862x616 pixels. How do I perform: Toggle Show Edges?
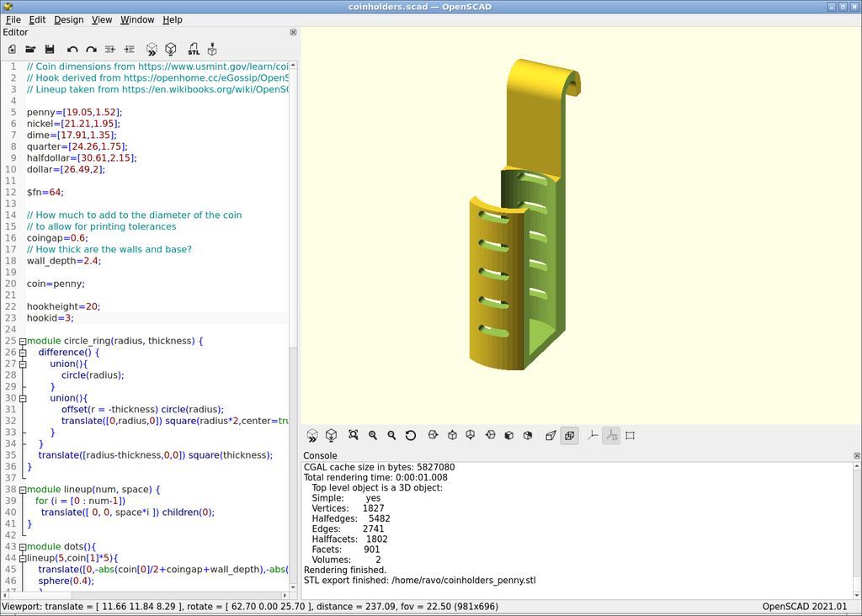[x=630, y=435]
